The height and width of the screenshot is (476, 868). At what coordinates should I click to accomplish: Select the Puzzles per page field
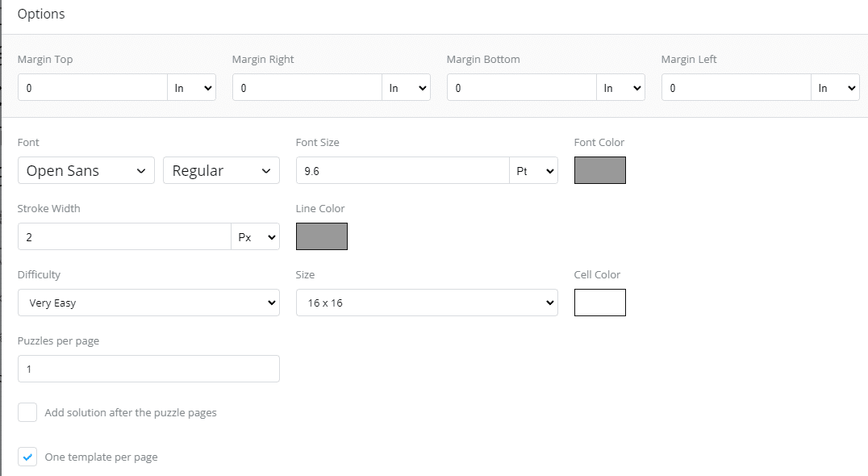[x=149, y=369]
